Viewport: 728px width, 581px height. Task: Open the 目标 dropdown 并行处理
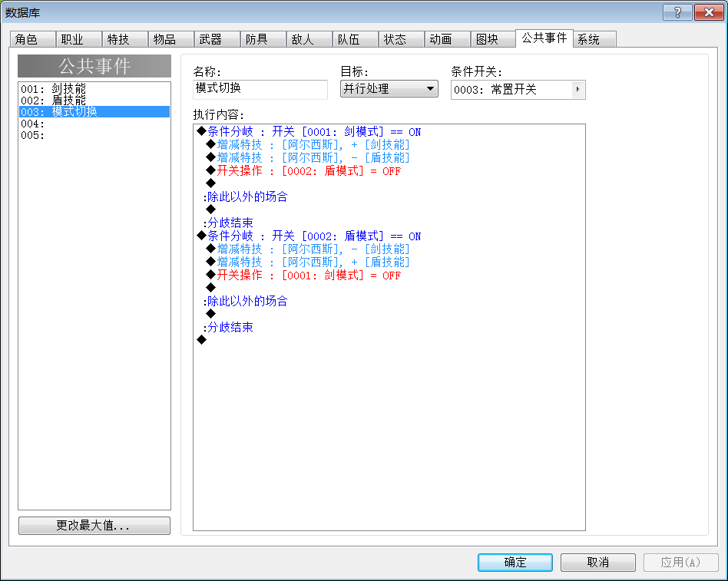tap(389, 88)
